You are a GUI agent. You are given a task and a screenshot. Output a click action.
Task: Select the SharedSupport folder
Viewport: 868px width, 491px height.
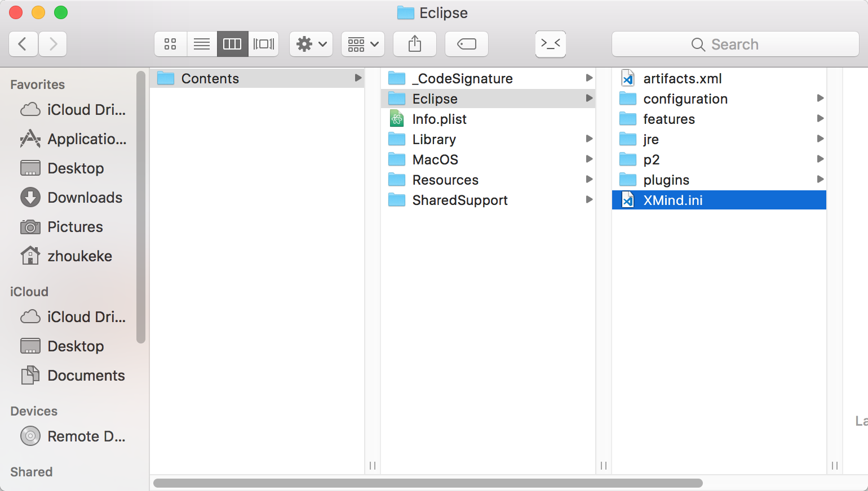(488, 200)
